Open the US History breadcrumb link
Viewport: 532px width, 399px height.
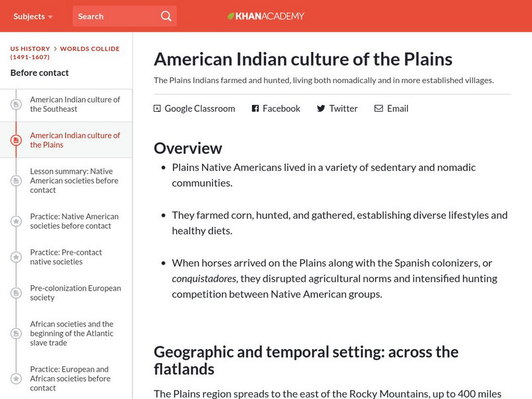31,49
